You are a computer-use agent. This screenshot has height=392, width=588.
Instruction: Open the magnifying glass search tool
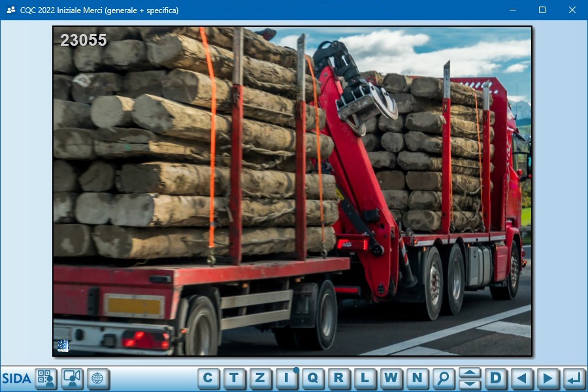pos(443,378)
